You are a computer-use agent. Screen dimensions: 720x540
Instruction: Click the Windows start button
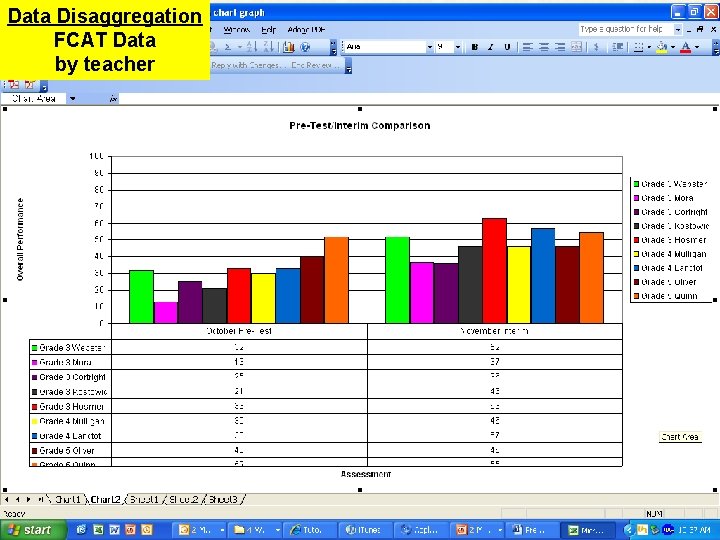(31, 530)
